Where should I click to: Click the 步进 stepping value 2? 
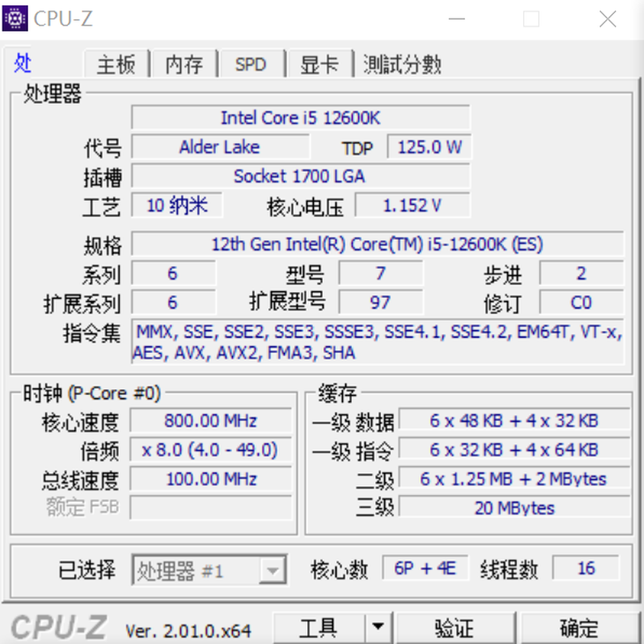[581, 273]
